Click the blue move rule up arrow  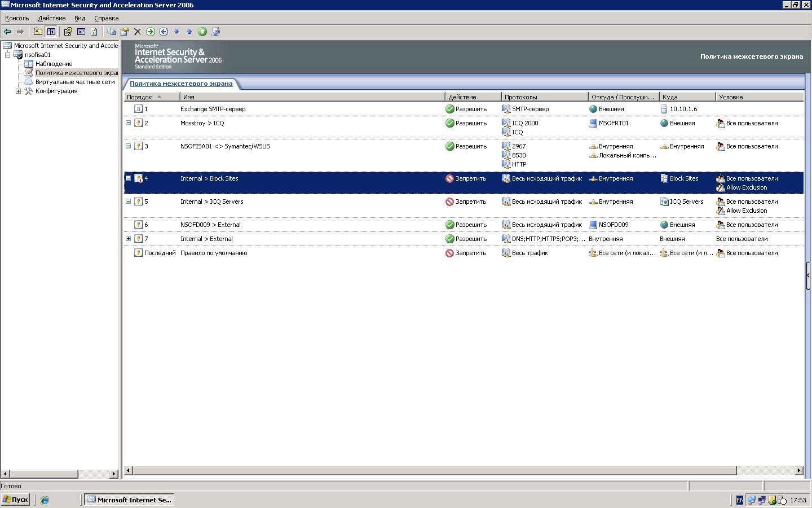click(x=189, y=32)
